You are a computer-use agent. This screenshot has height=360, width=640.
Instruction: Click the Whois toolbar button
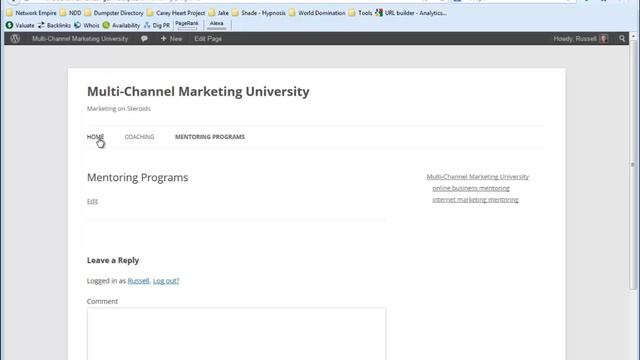tap(87, 25)
